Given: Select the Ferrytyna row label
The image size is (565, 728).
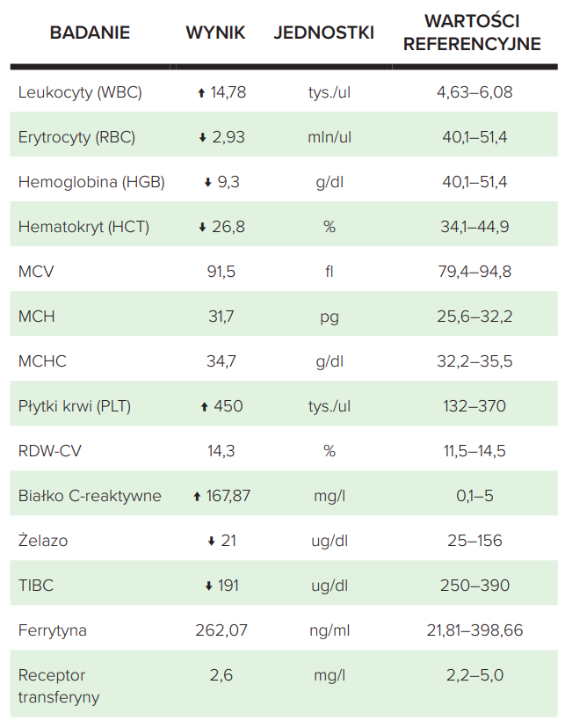Looking at the screenshot, I should tap(52, 630).
